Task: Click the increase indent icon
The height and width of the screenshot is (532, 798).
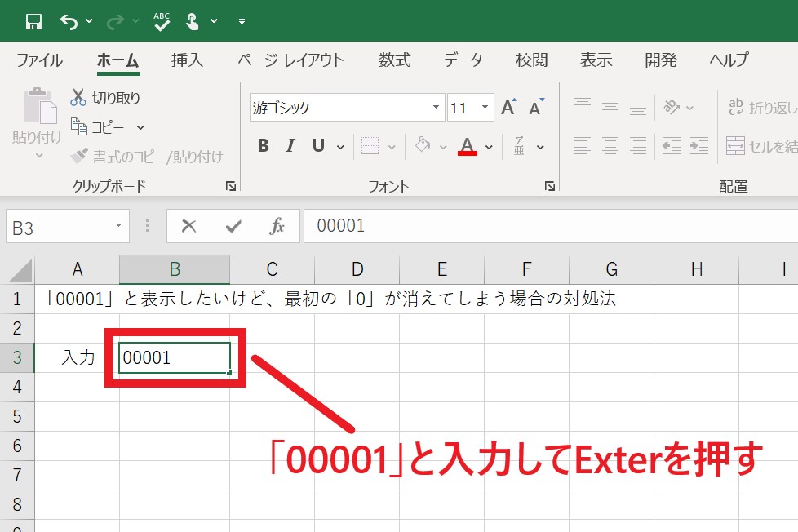Action: [x=699, y=146]
